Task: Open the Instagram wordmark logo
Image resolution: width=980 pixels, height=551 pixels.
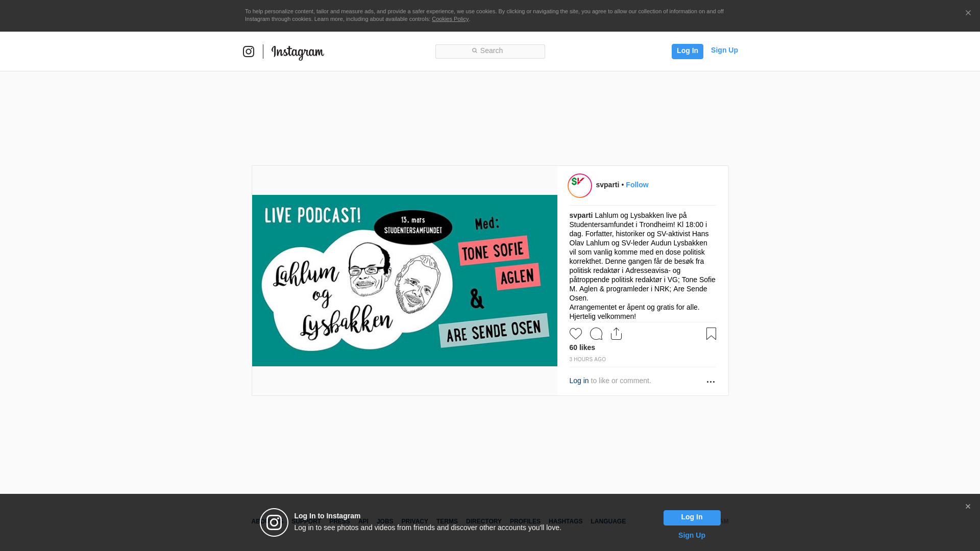Action: [298, 52]
